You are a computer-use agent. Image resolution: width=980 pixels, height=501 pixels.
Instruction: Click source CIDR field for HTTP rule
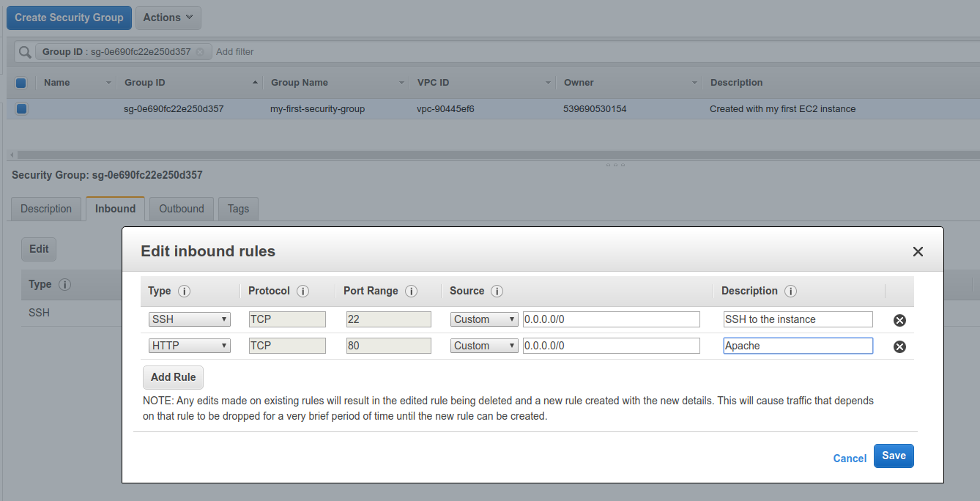pyautogui.click(x=612, y=346)
